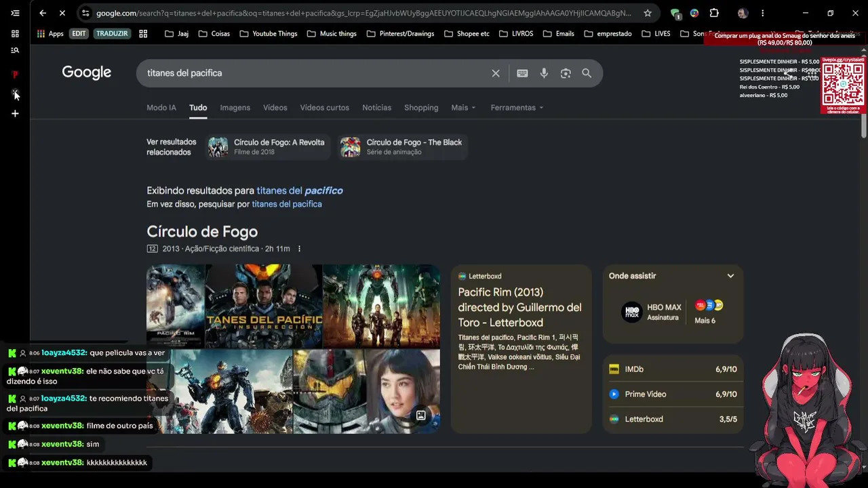Image resolution: width=868 pixels, height=488 pixels.
Task: Open the 'TANES DEL PACIFIC' poster image
Action: tap(264, 306)
